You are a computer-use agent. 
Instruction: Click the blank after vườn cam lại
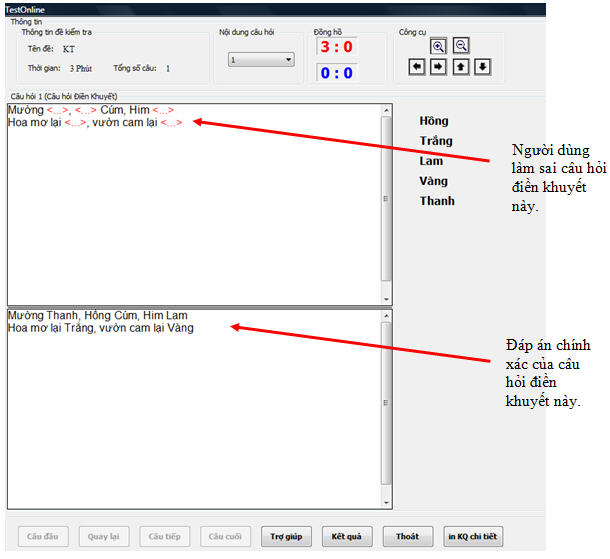click(171, 123)
